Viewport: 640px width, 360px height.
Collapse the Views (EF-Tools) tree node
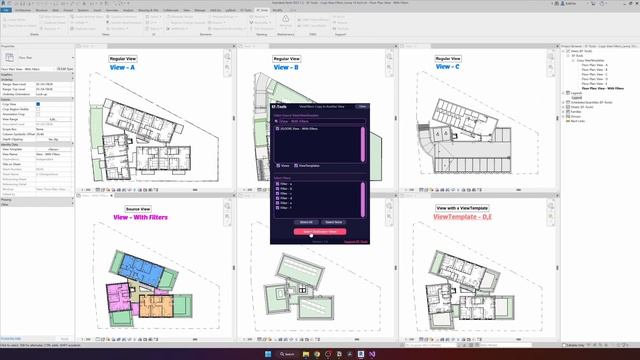click(564, 51)
